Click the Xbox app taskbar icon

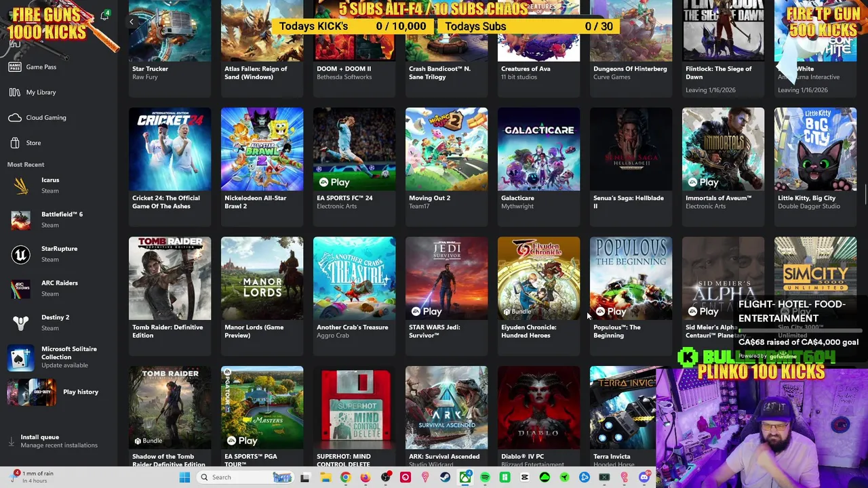pyautogui.click(x=465, y=477)
